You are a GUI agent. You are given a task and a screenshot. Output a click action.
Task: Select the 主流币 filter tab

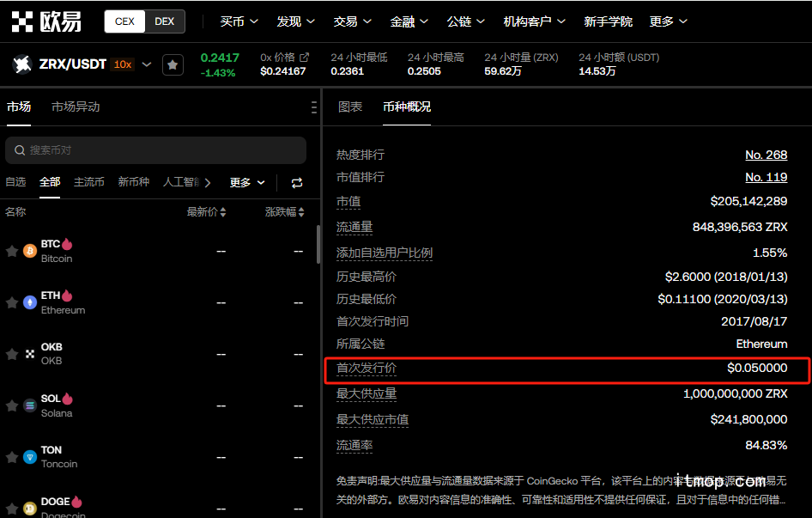point(89,182)
